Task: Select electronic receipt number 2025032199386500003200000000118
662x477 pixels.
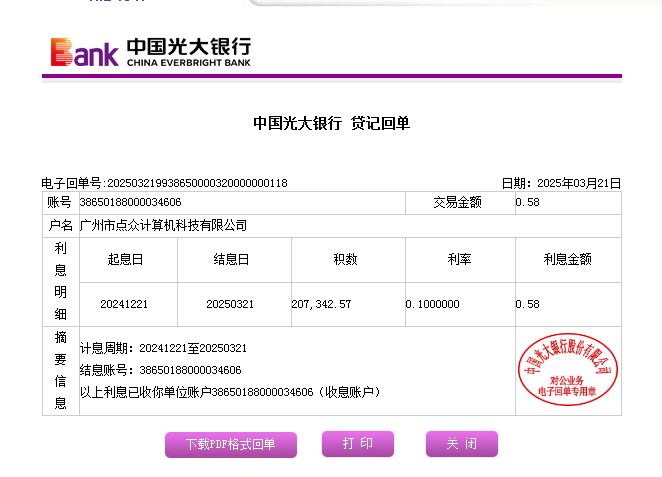Action: (x=197, y=183)
